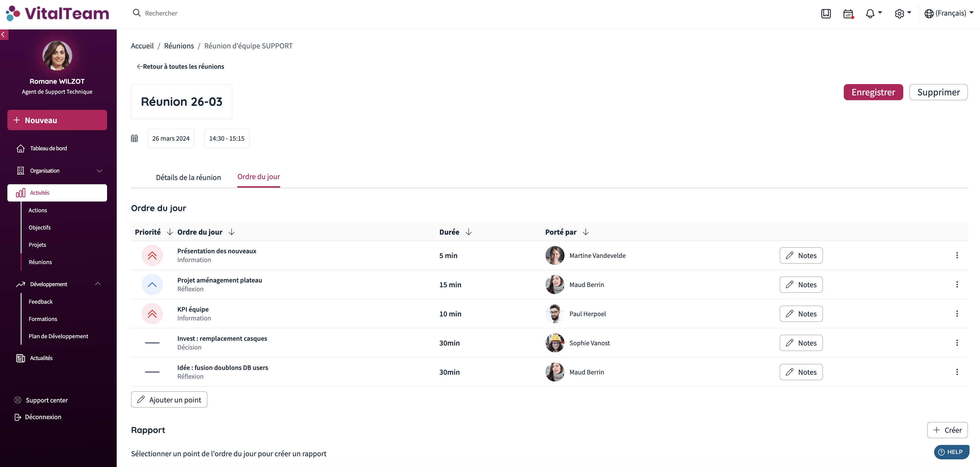
Task: Toggle priority on Projet aménagement plateau row
Action: pos(152,284)
